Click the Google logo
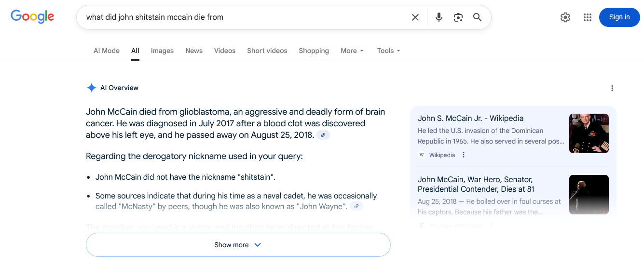 point(32,16)
